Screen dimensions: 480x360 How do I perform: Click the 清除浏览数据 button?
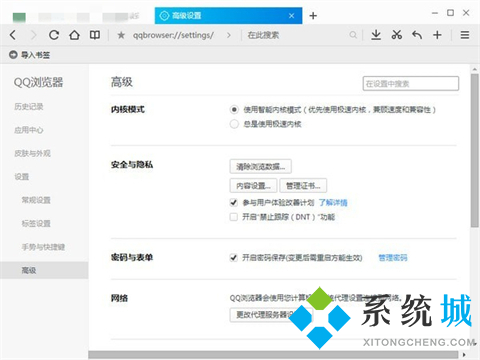[261, 166]
